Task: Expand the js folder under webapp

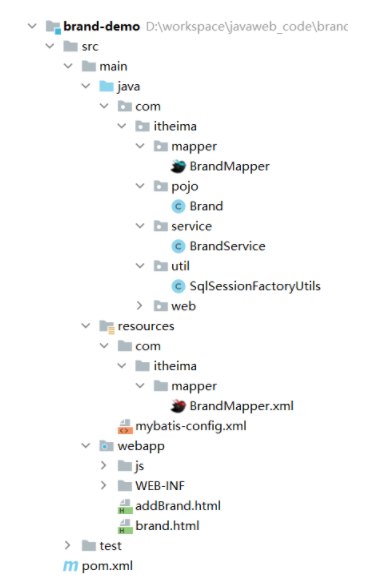Action: [103, 466]
